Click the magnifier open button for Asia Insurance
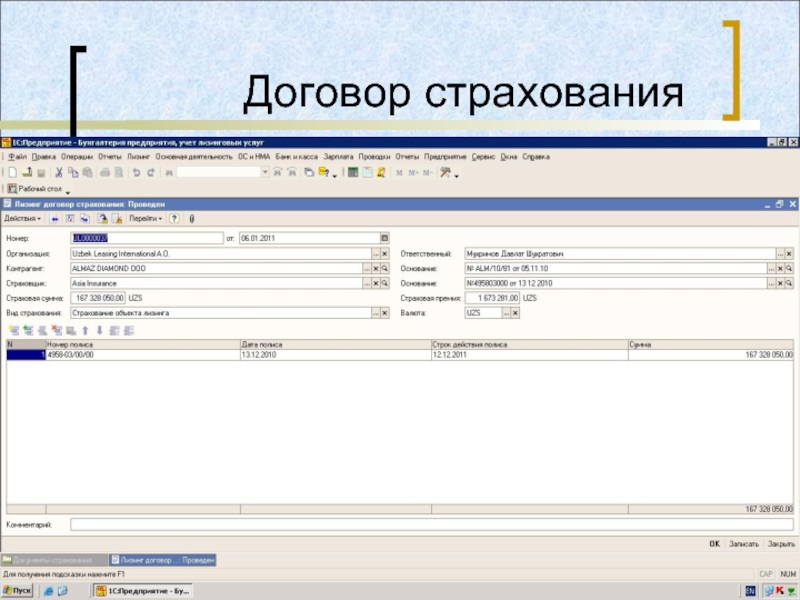This screenshot has height=600, width=800. pos(385,283)
